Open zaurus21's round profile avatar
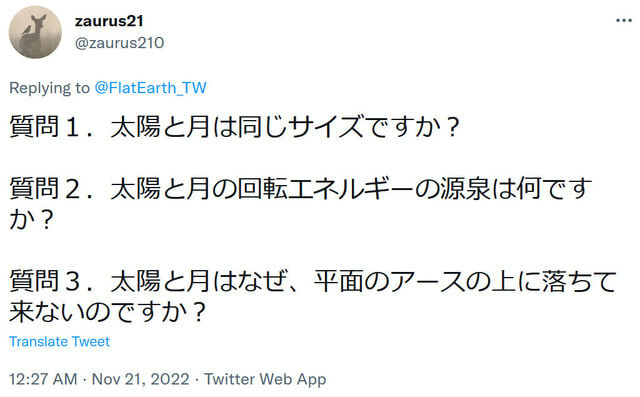The image size is (640, 397). 35,32
